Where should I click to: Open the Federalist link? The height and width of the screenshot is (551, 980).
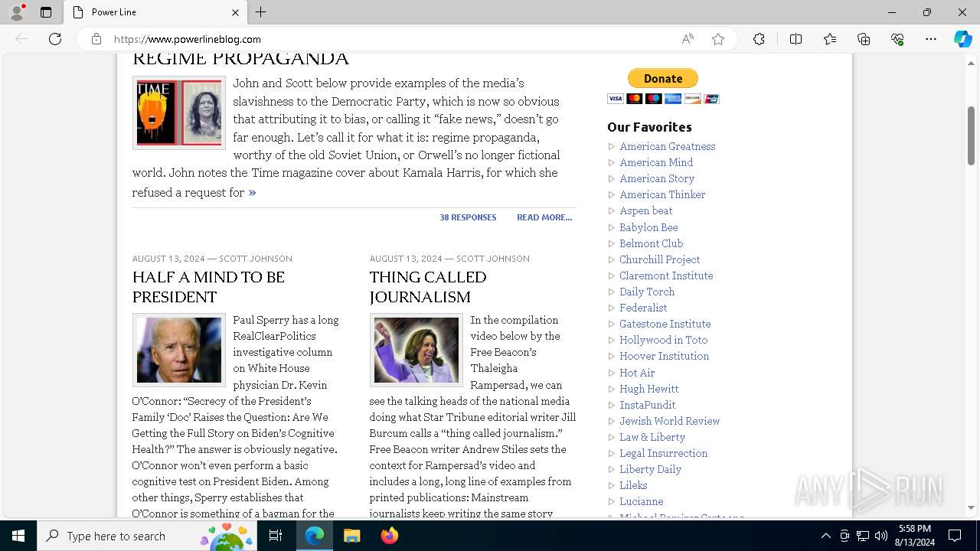click(643, 308)
